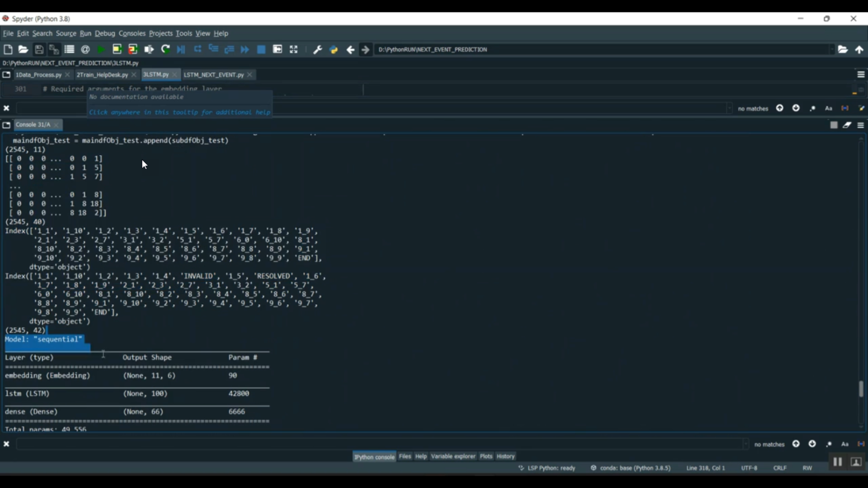The image size is (868, 488).
Task: Open the PYTHONPATH manager Python icon
Action: point(333,49)
